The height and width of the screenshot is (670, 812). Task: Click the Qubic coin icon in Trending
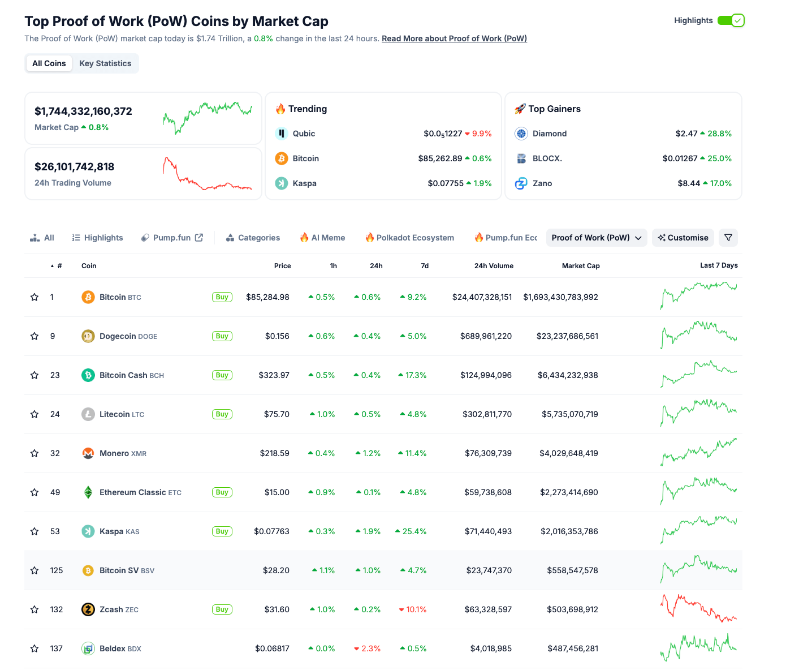point(282,133)
